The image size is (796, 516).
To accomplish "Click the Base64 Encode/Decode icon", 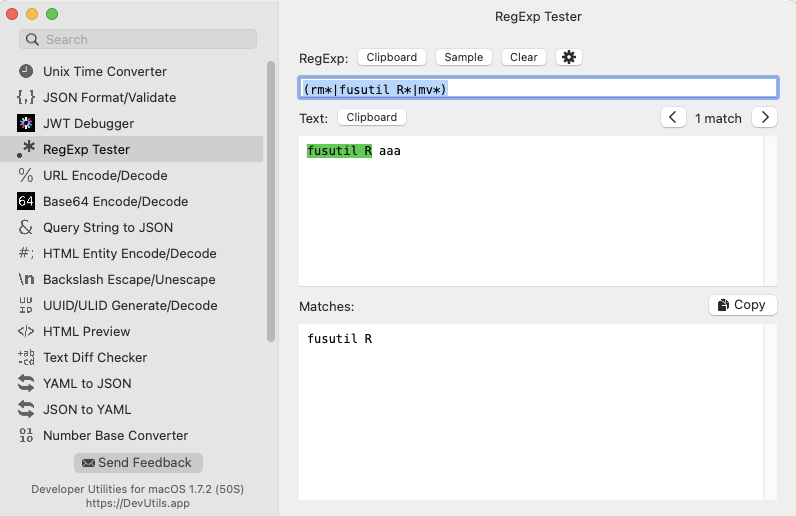I will [x=26, y=202].
